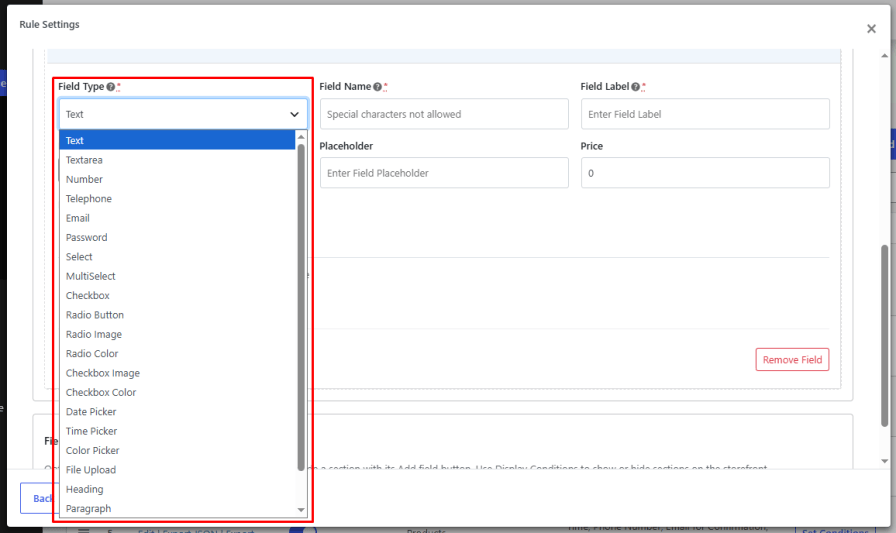Viewport: 896px width, 533px height.
Task: Select the Text option in the list
Action: (x=177, y=141)
